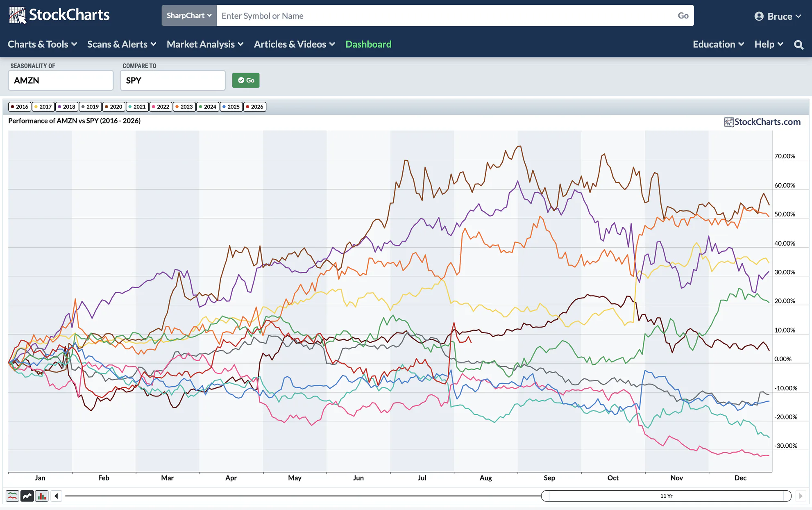This screenshot has width=812, height=510.
Task: Click the right arrow to shift time range forward
Action: (800, 496)
